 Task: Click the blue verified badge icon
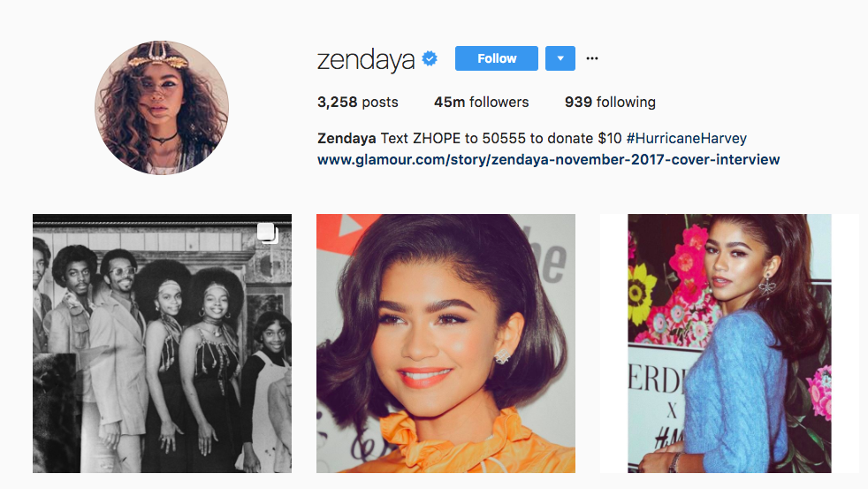coord(430,58)
